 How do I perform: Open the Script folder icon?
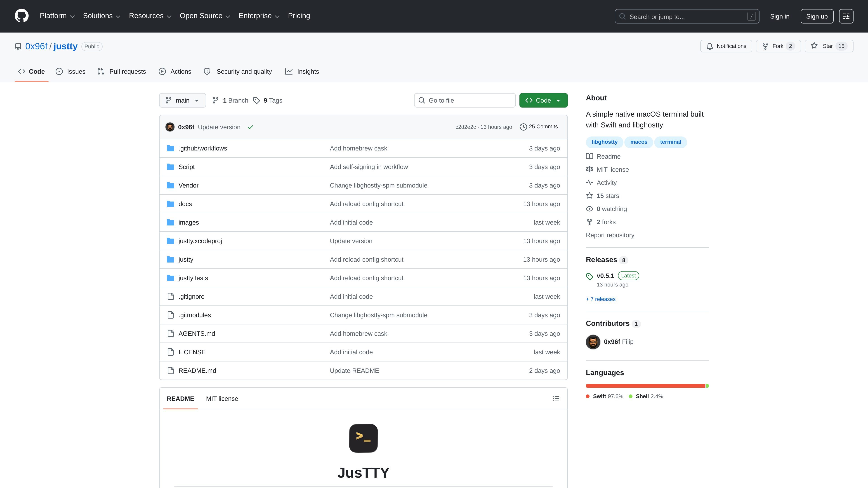[170, 167]
